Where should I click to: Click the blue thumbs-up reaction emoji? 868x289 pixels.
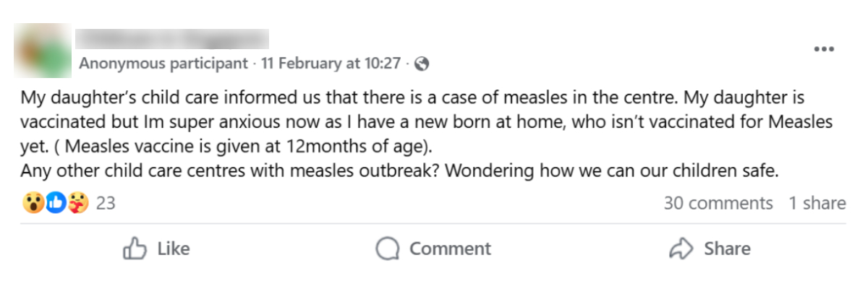[x=55, y=204]
